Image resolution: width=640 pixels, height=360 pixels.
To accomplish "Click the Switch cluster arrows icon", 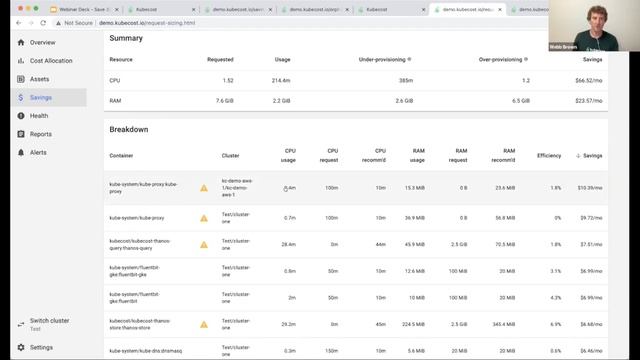I will click(x=21, y=324).
